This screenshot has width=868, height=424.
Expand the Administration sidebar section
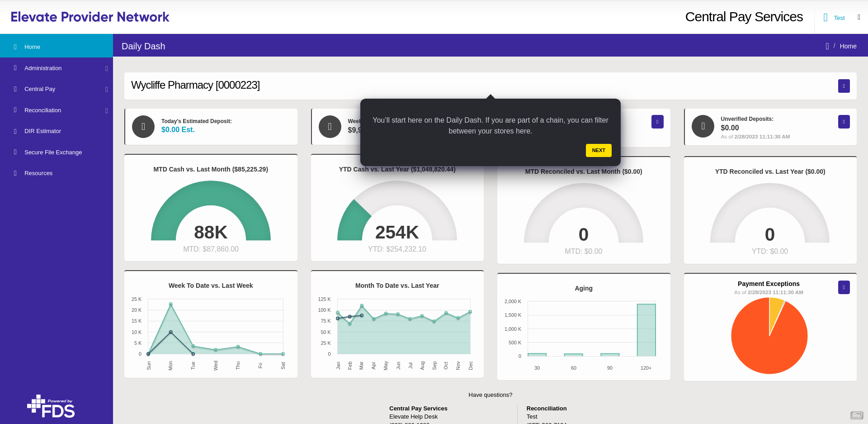point(107,68)
